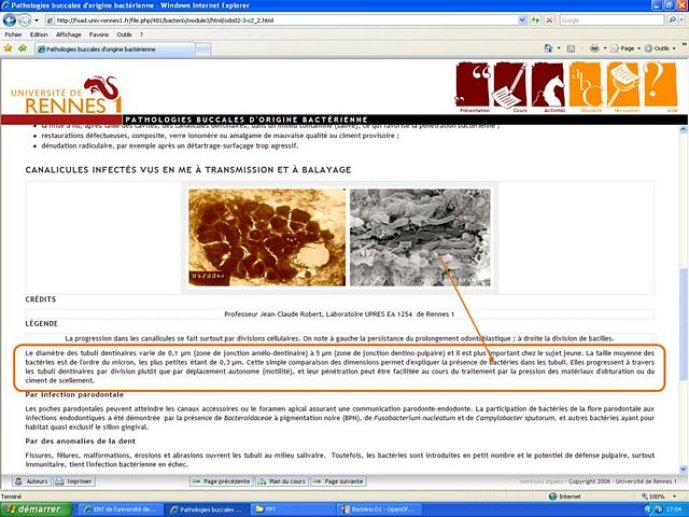The height and width of the screenshot is (517, 689).
Task: Click the CRÉDITS heading
Action: click(40, 299)
